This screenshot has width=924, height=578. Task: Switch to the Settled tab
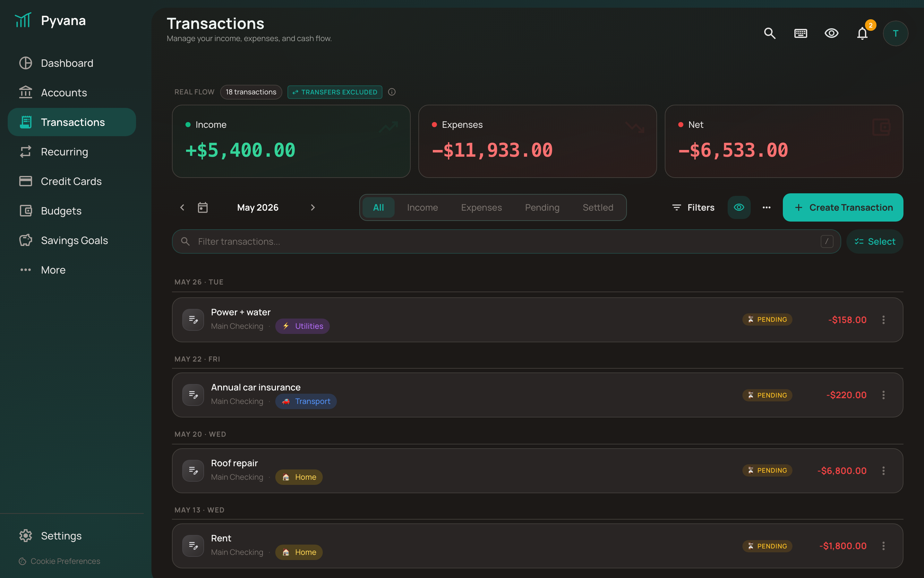598,207
